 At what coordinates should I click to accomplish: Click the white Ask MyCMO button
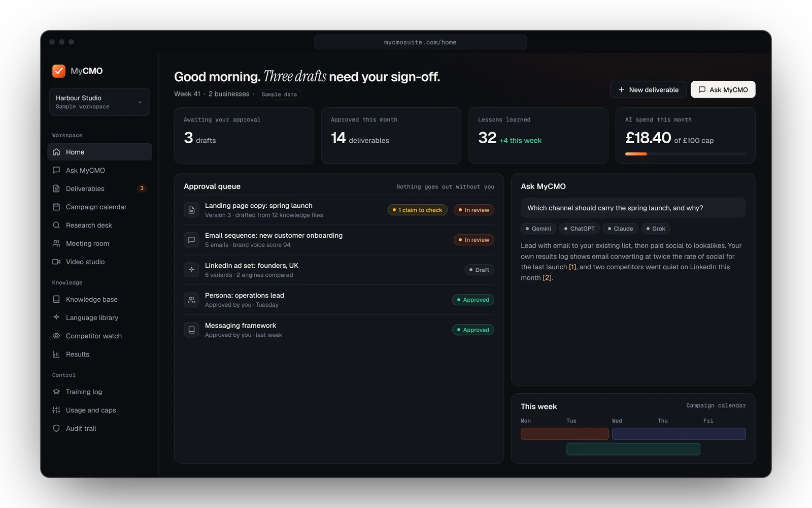(723, 89)
